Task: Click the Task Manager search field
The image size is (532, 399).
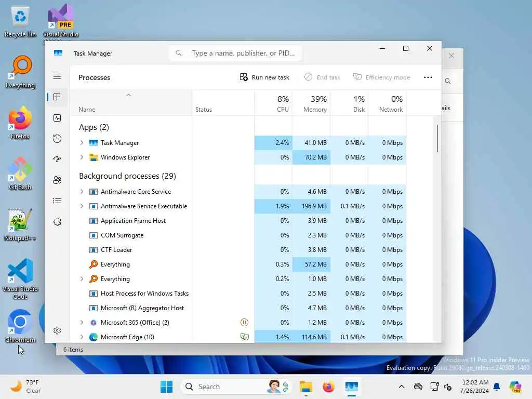Action: tap(236, 54)
